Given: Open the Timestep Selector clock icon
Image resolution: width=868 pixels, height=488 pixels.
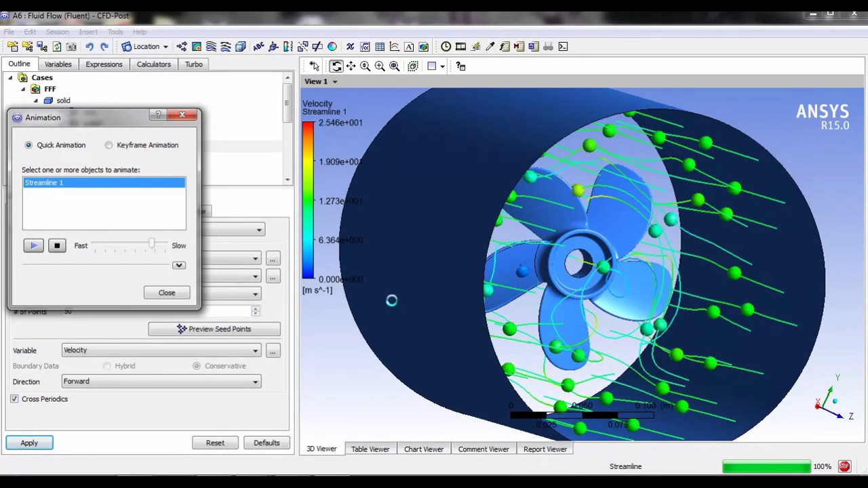Looking at the screenshot, I should [446, 47].
